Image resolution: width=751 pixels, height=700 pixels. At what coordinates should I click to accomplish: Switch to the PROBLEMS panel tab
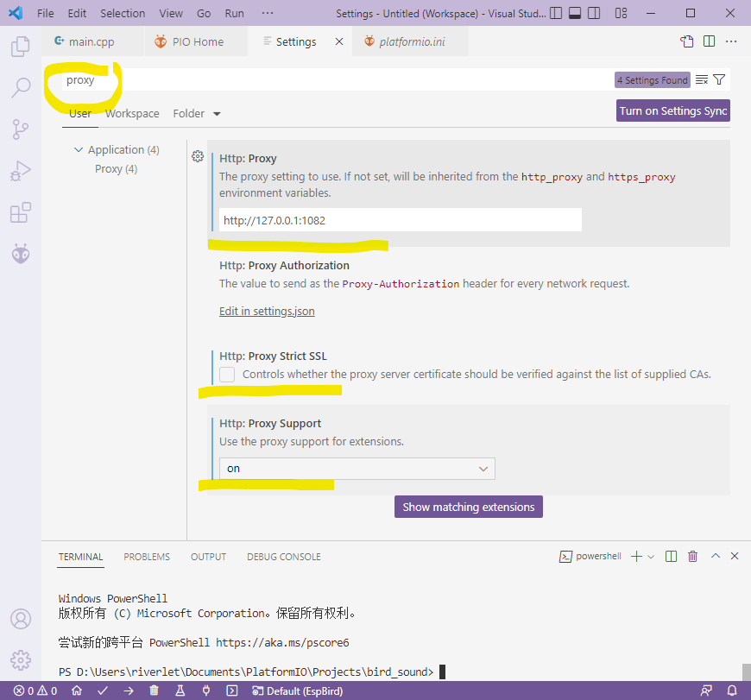point(147,557)
